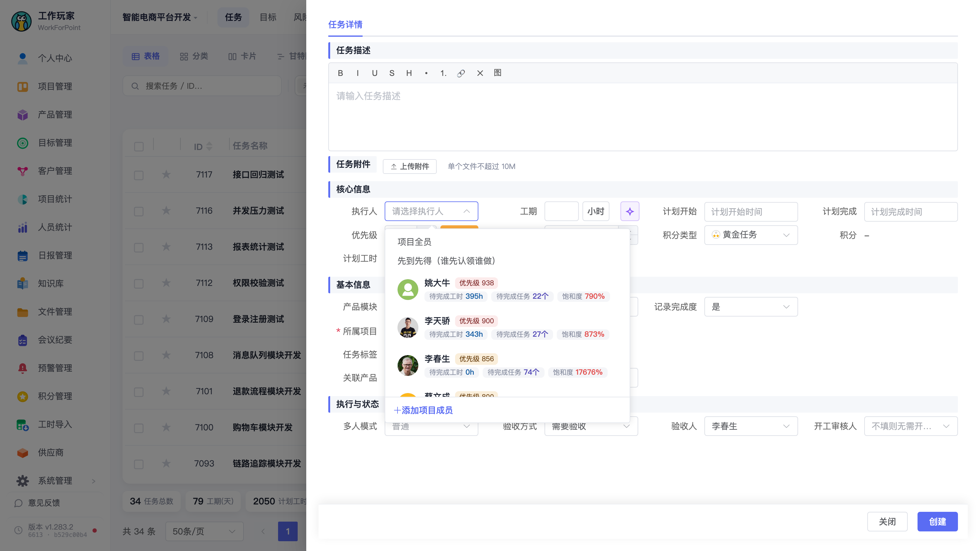Insert numbered list in editor
This screenshot has width=980, height=551.
click(443, 73)
